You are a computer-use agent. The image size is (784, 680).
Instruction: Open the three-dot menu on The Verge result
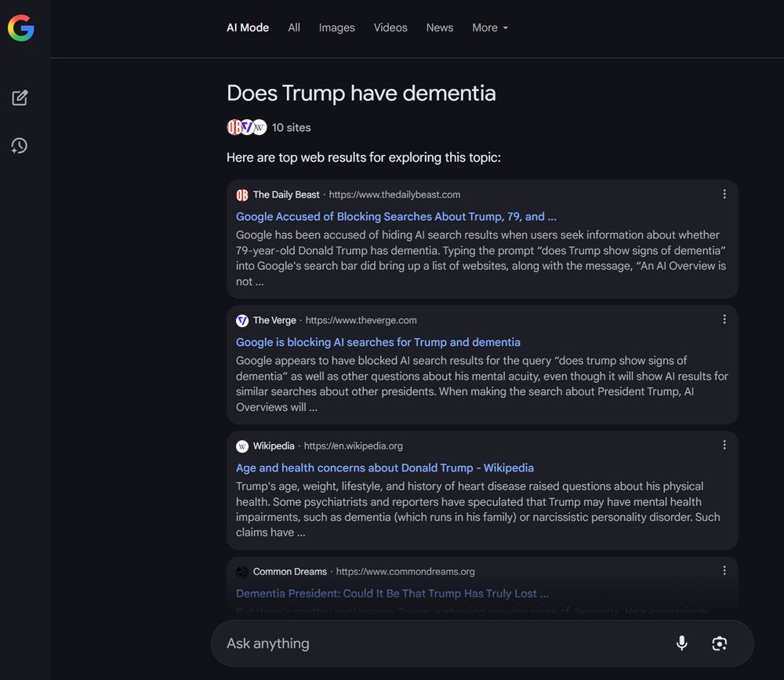[724, 319]
